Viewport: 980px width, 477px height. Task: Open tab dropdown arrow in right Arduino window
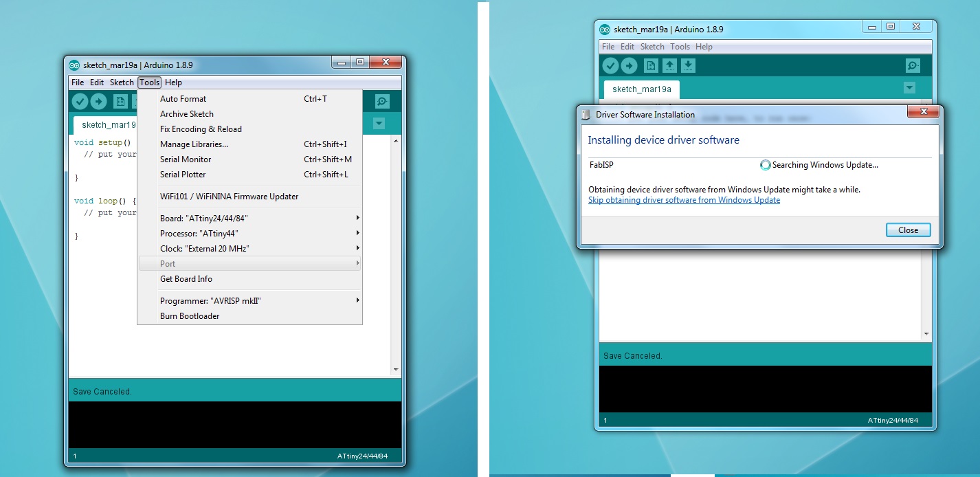(909, 88)
